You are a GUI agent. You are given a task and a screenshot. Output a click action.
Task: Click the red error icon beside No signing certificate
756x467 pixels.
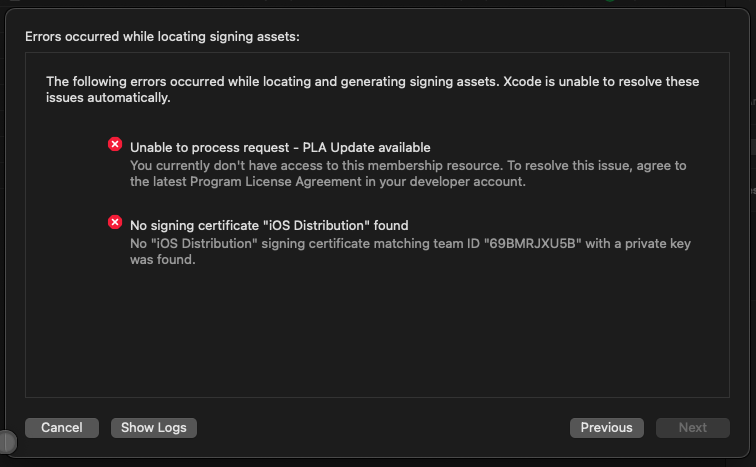pos(115,222)
